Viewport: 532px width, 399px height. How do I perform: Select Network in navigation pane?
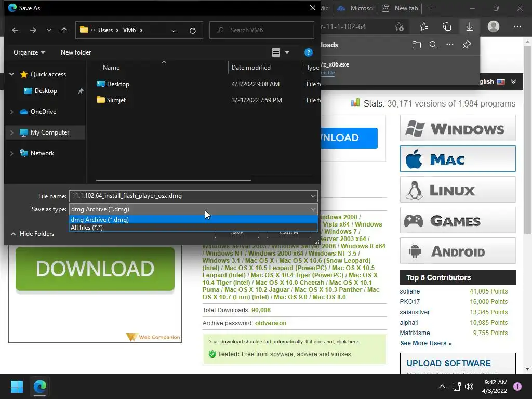42,153
